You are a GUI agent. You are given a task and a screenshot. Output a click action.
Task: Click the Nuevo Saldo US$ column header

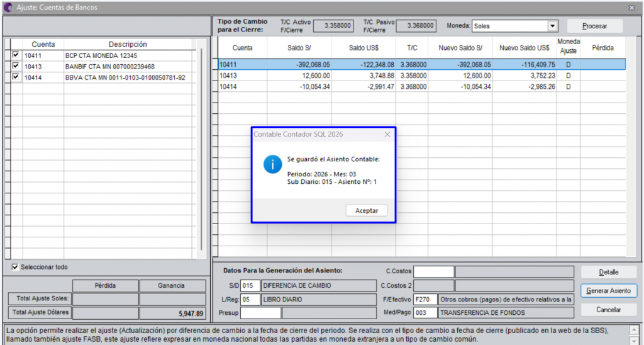[x=524, y=48]
